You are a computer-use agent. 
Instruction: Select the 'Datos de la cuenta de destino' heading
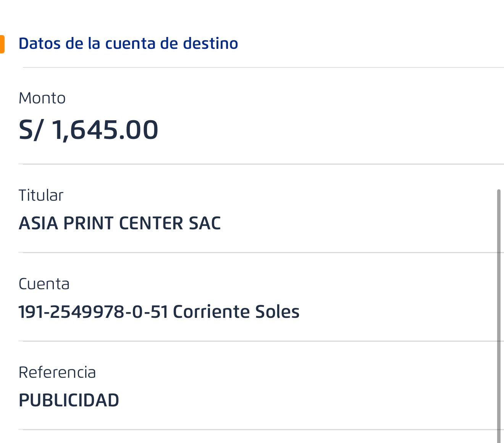[128, 43]
